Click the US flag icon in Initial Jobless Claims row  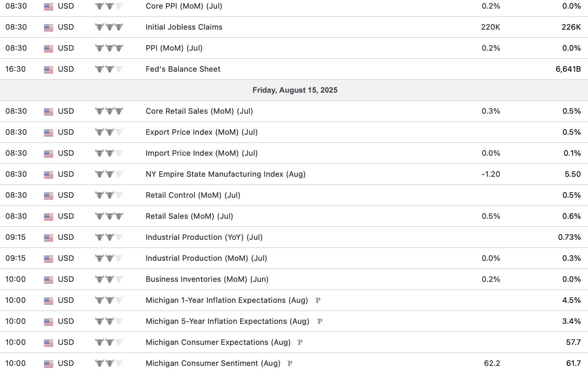click(48, 27)
